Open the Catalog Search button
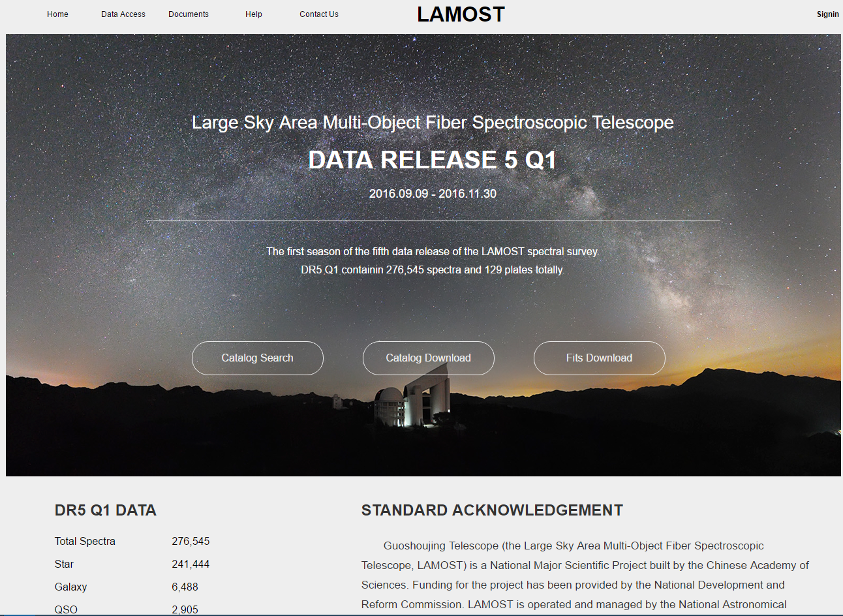This screenshot has height=616, width=843. (258, 358)
